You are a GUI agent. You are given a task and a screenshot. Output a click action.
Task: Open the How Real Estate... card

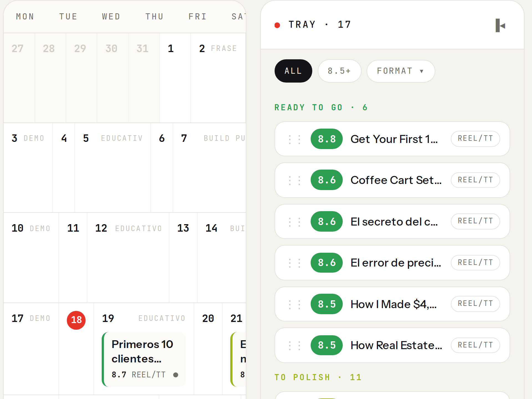click(x=392, y=345)
